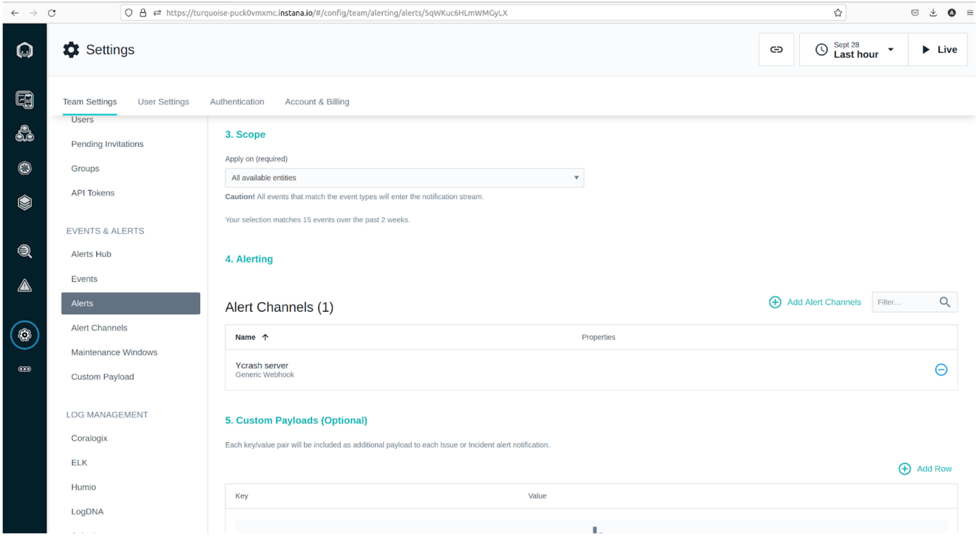Viewport: 980px width, 544px height.
Task: Click the 5. Custom Payloads (Optional) heading
Action: (296, 420)
